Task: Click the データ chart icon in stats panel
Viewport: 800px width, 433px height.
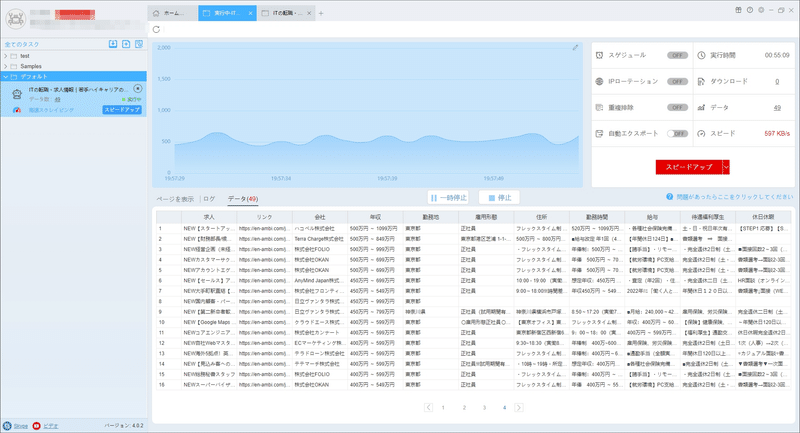Action: pyautogui.click(x=702, y=108)
